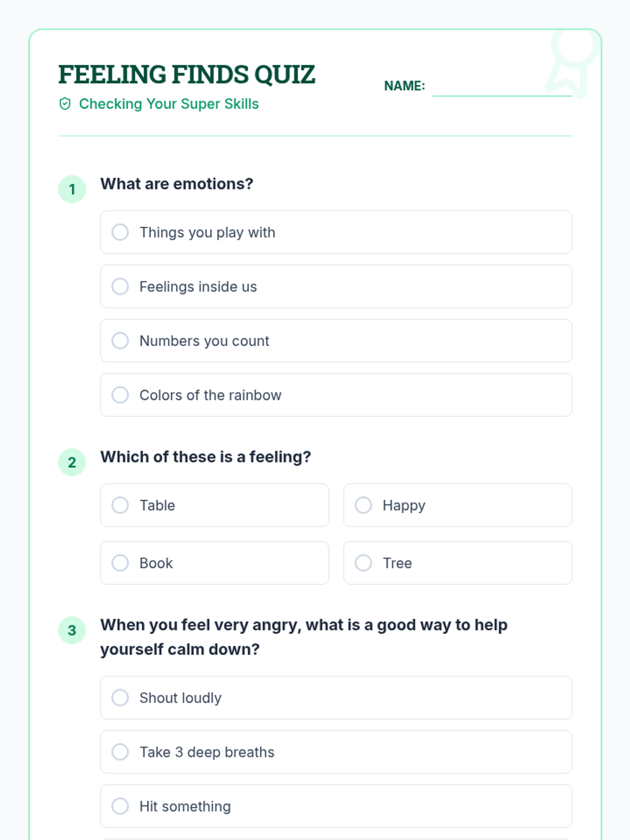Pick the 'Book' answer choice

click(x=214, y=563)
